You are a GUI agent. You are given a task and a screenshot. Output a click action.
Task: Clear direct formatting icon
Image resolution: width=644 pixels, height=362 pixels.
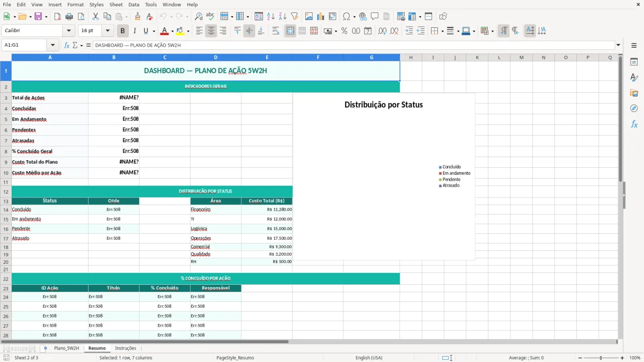pyautogui.click(x=149, y=17)
